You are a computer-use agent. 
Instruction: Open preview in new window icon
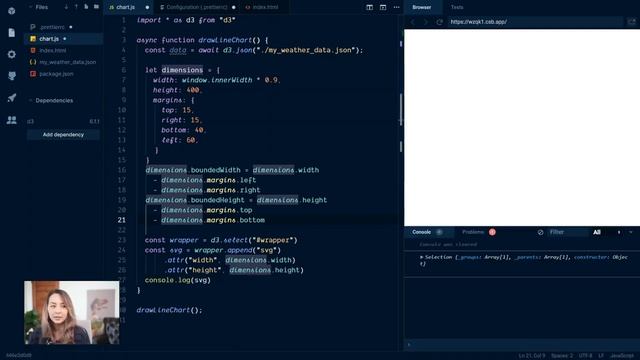(631, 22)
